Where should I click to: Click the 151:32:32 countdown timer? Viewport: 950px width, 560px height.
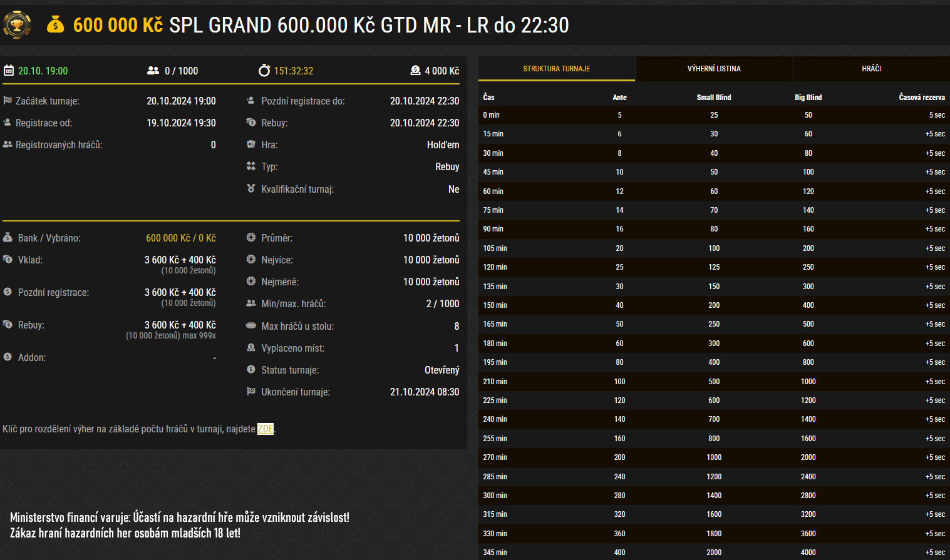[294, 71]
